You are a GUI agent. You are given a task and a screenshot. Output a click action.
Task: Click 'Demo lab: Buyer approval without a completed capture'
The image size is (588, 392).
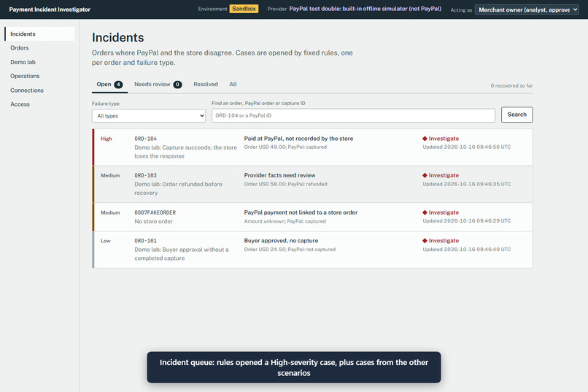[x=182, y=254]
